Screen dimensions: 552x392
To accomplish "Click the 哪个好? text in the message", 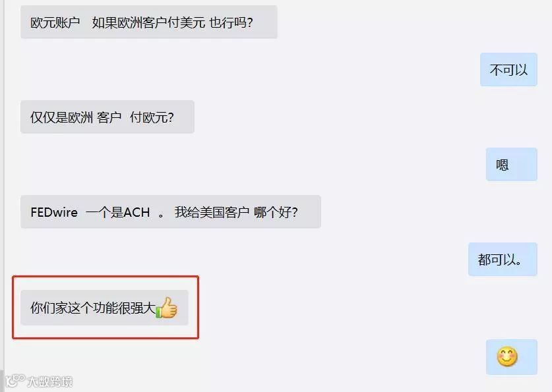I will pos(276,212).
